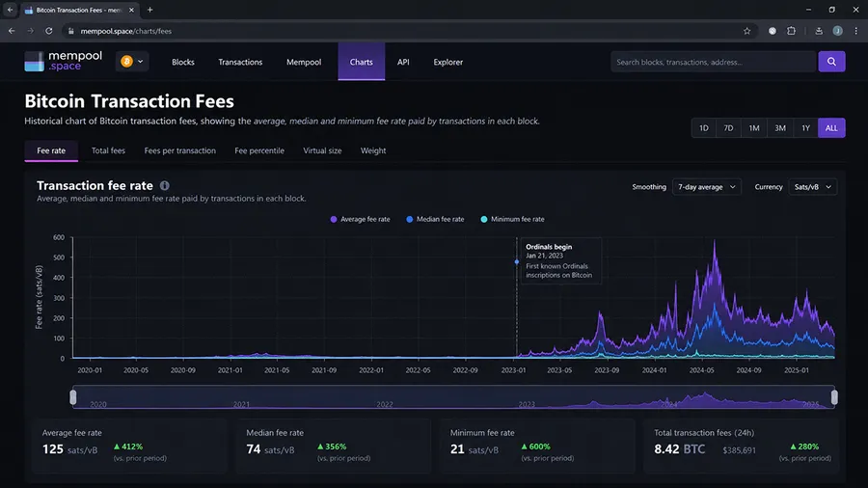This screenshot has width=868, height=488.
Task: Select the 1Y time range button
Action: click(x=805, y=128)
